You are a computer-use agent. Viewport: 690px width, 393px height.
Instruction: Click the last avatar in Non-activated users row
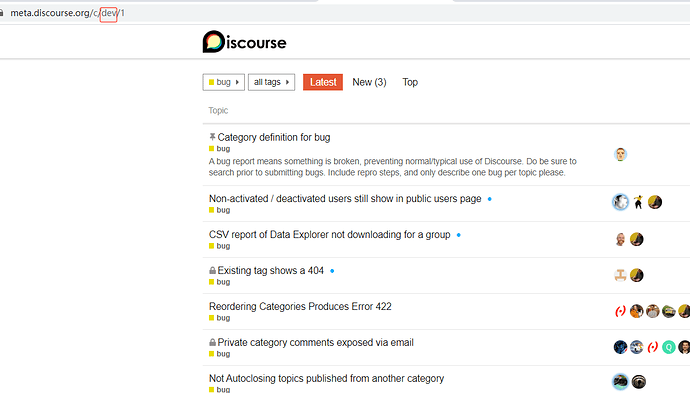tap(655, 202)
